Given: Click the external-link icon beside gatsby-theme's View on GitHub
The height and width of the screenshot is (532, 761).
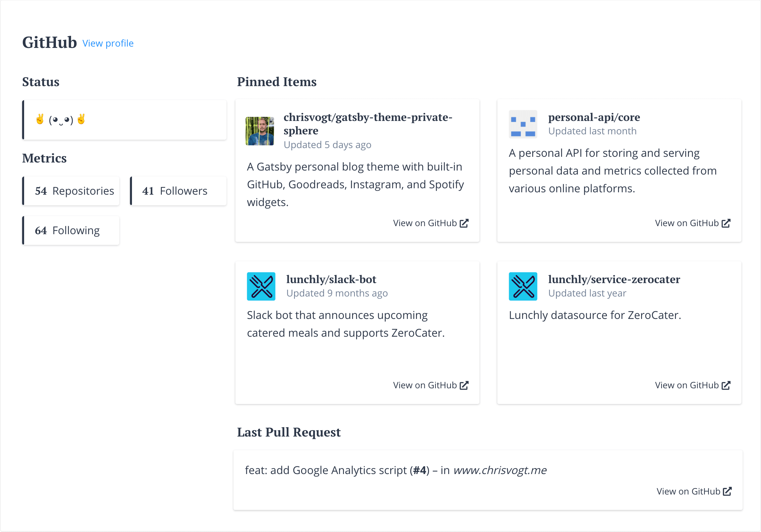Looking at the screenshot, I should pos(464,223).
